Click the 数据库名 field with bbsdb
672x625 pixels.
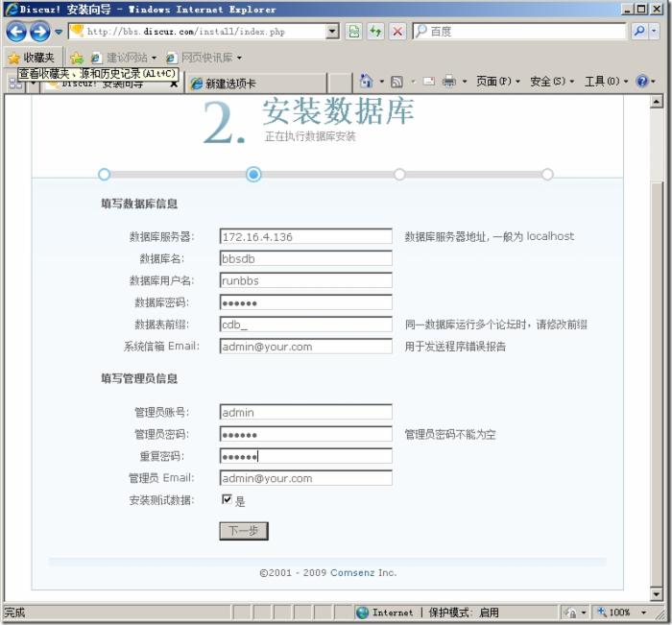(x=306, y=258)
